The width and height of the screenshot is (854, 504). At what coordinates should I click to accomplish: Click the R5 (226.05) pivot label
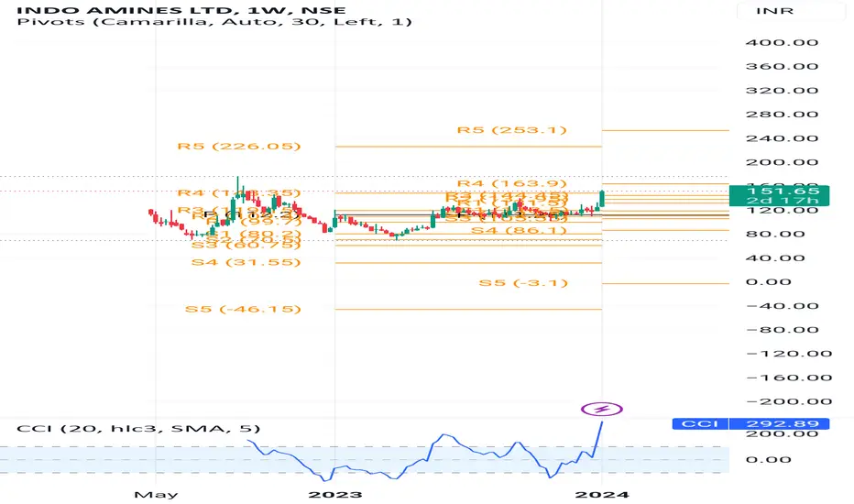coord(239,146)
